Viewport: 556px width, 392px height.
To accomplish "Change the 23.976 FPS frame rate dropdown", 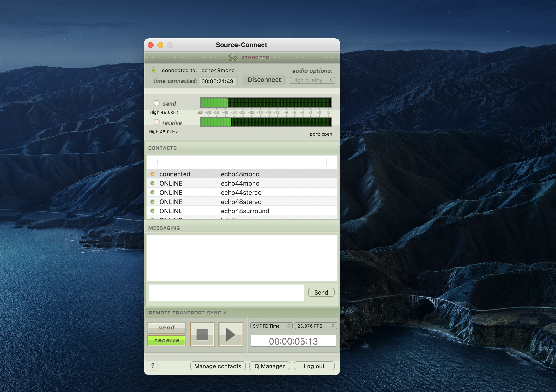I will 316,326.
